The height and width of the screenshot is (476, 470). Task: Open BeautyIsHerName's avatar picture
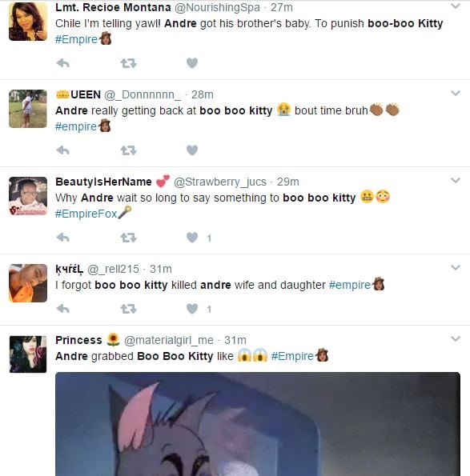pos(28,196)
